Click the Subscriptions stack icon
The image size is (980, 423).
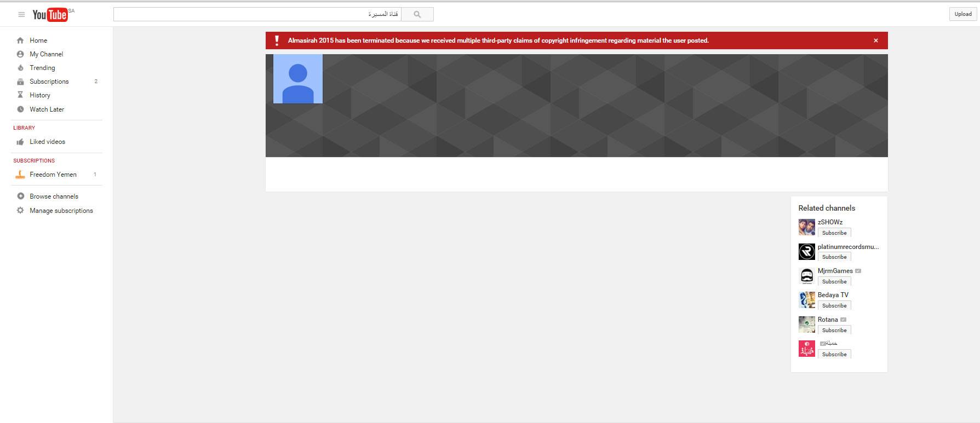(x=20, y=82)
